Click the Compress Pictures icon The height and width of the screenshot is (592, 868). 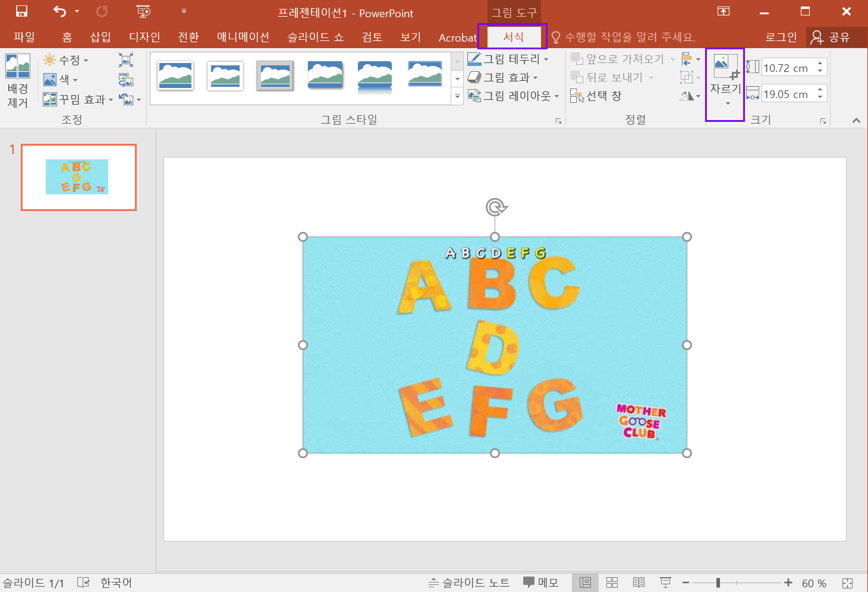click(126, 59)
